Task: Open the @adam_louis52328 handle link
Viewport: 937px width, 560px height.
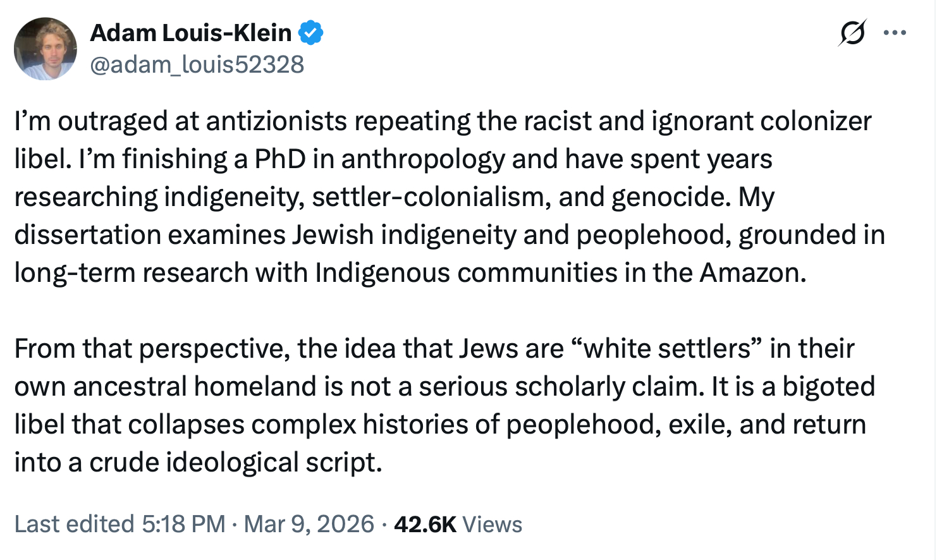Action: (197, 65)
